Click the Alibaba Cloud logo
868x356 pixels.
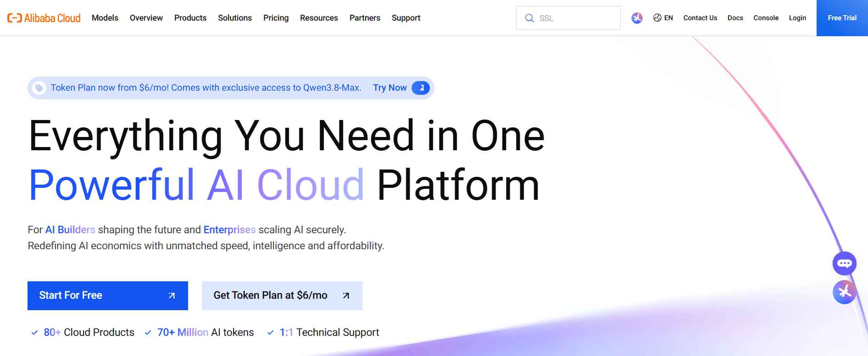[x=44, y=18]
